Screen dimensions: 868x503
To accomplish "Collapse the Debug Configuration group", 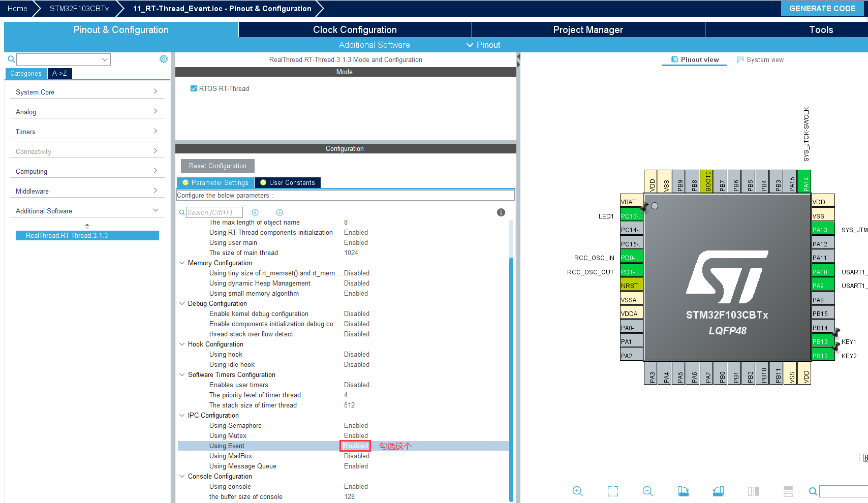I will [182, 303].
